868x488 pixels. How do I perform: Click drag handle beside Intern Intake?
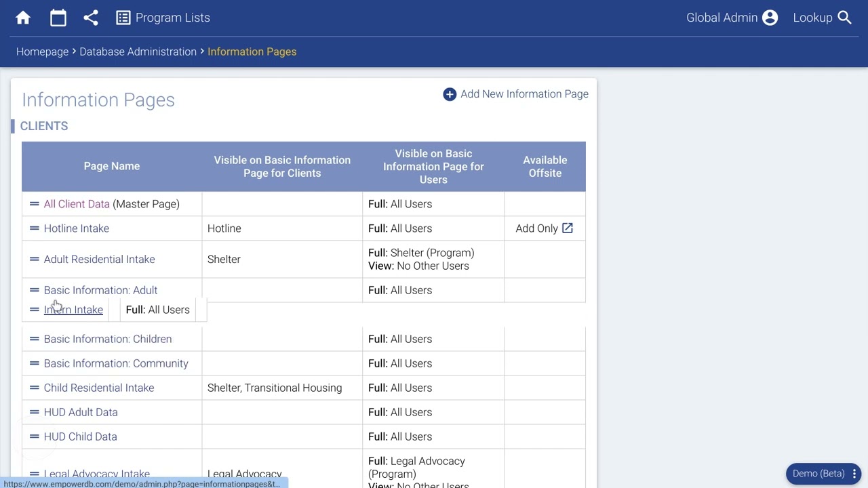pyautogui.click(x=34, y=310)
